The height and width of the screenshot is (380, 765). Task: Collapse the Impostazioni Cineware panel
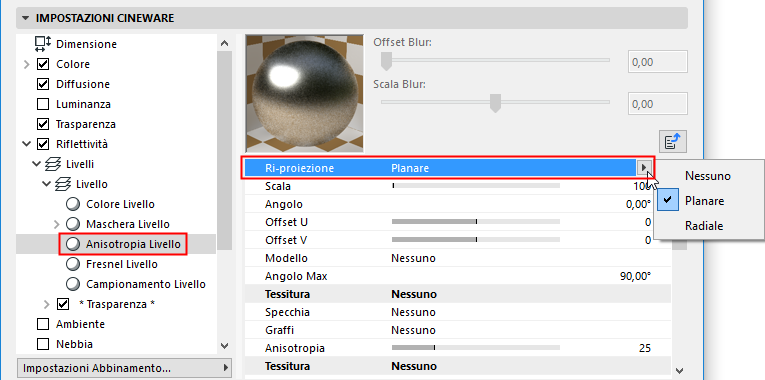tap(25, 19)
